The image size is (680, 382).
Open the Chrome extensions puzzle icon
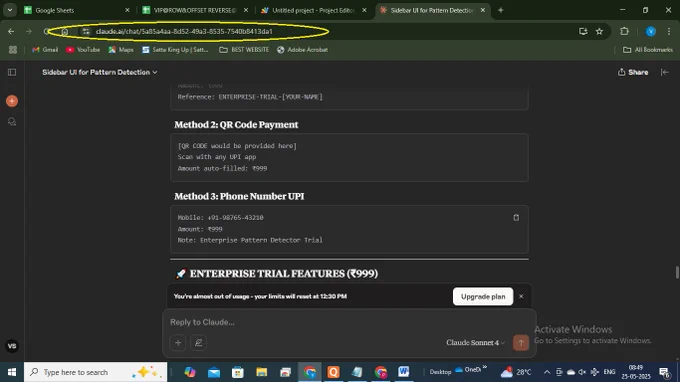point(624,31)
